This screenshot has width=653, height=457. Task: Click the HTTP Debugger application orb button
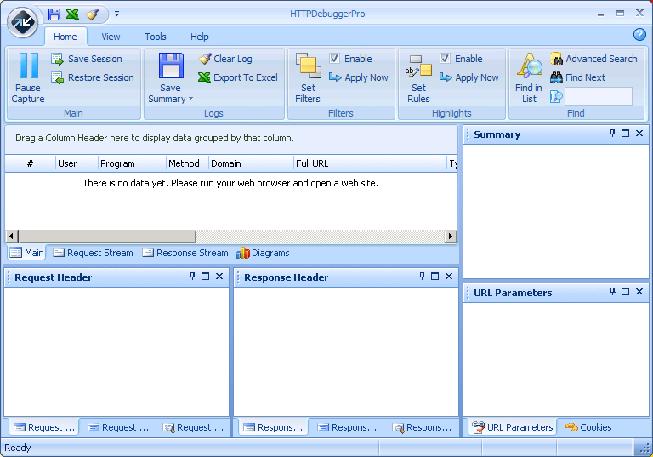22,22
